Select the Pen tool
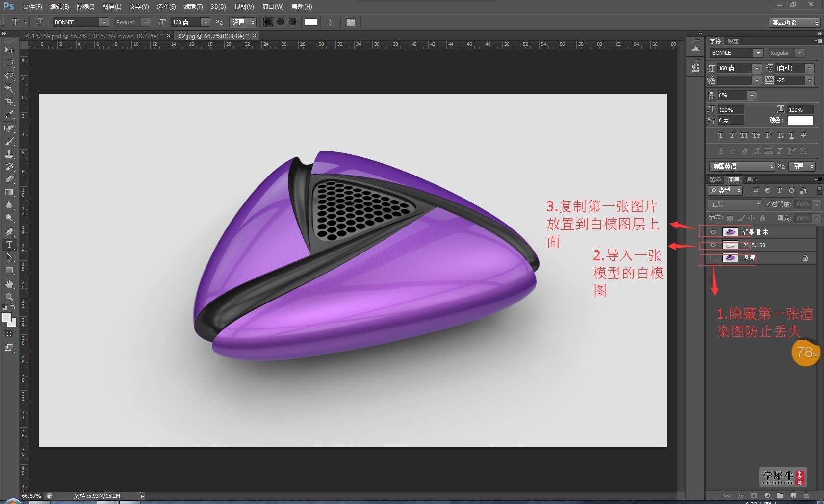Image resolution: width=824 pixels, height=504 pixels. tap(9, 231)
